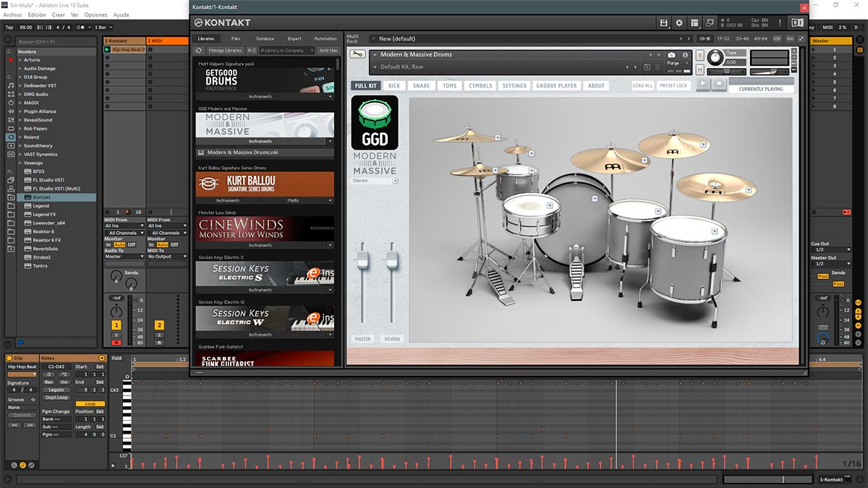
Task: Expand the Plugin Alliance folder in browser
Action: [x=20, y=111]
